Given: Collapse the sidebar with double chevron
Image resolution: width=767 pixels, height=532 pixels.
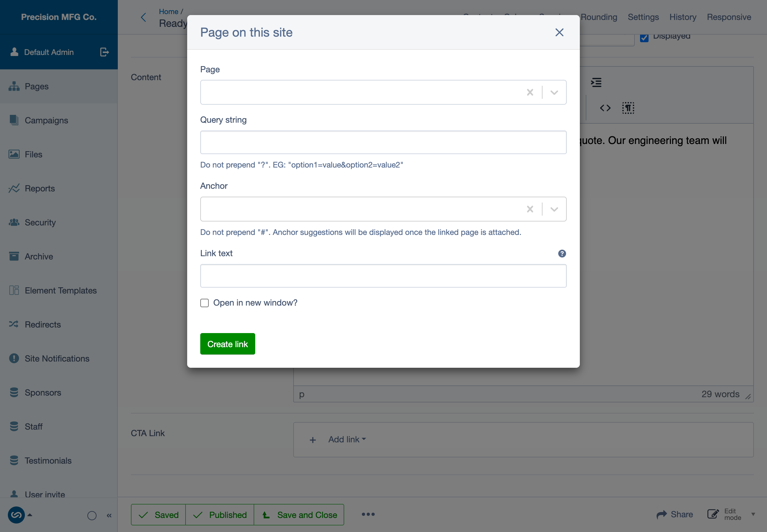Looking at the screenshot, I should click(x=109, y=516).
